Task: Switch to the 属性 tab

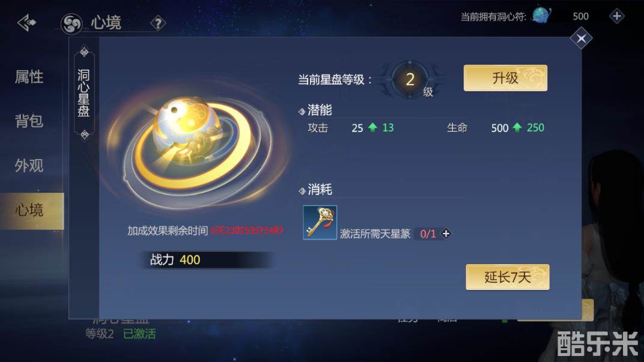Action: [x=29, y=77]
